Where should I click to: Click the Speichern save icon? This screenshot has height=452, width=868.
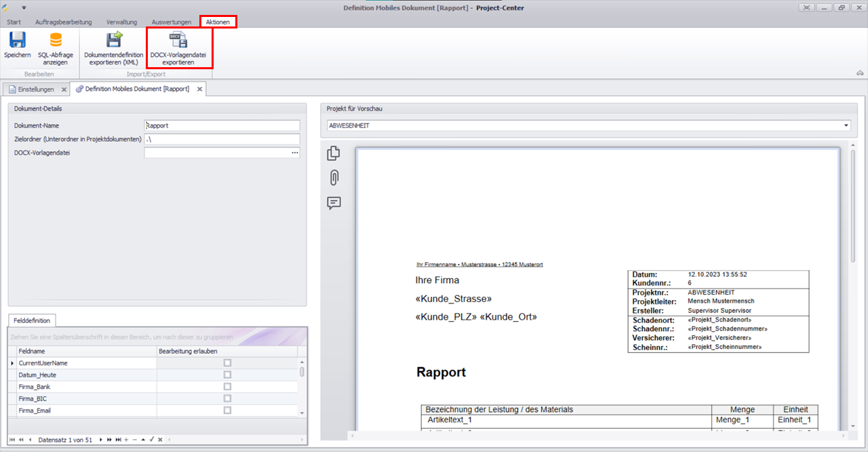[x=17, y=40]
